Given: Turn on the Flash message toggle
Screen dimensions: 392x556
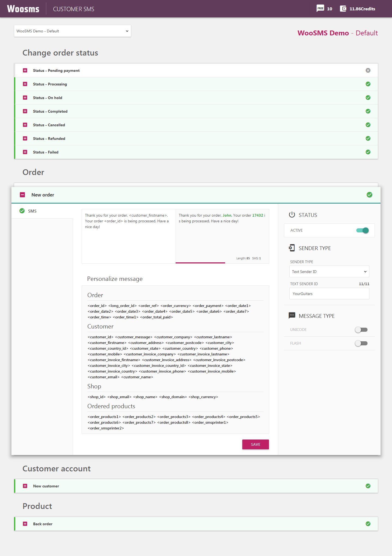Looking at the screenshot, I should point(361,343).
